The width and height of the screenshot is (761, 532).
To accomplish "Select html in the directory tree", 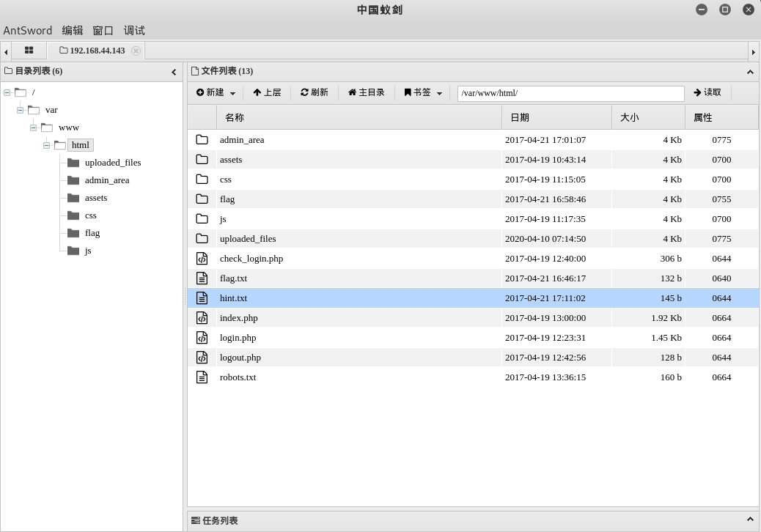I will (x=81, y=145).
